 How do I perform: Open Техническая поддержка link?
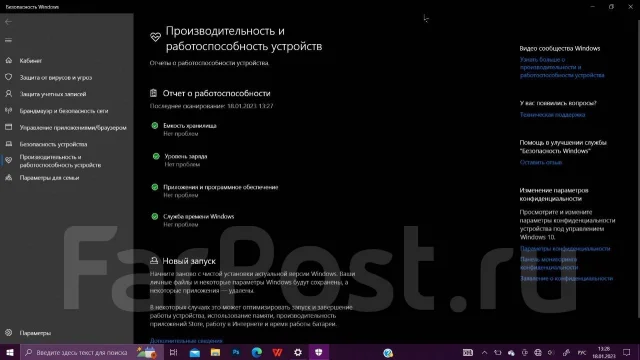click(x=552, y=115)
